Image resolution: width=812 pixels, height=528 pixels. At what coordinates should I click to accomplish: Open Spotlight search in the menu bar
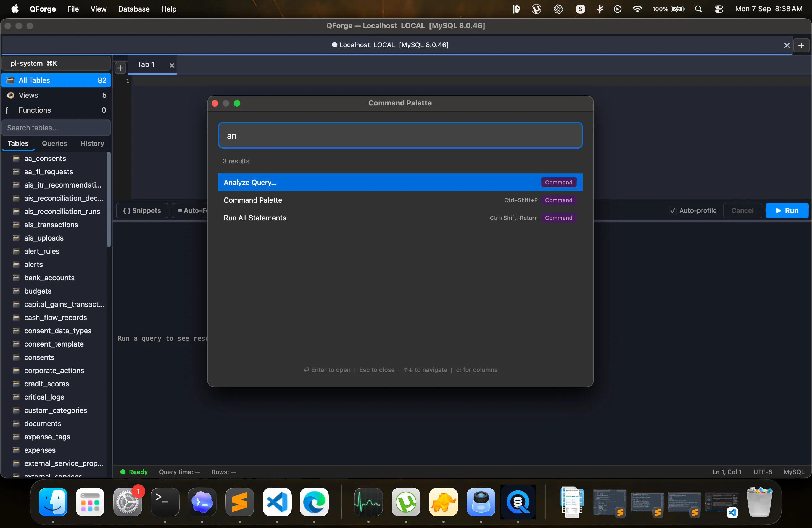pos(698,9)
